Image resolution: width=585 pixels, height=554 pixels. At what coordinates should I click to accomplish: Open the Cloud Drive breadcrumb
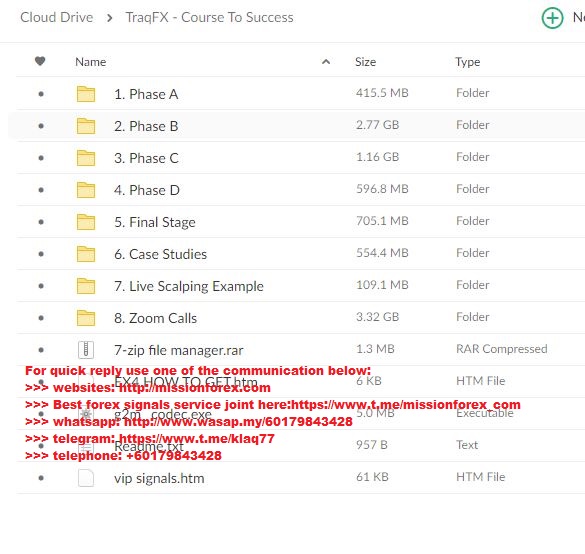[57, 18]
